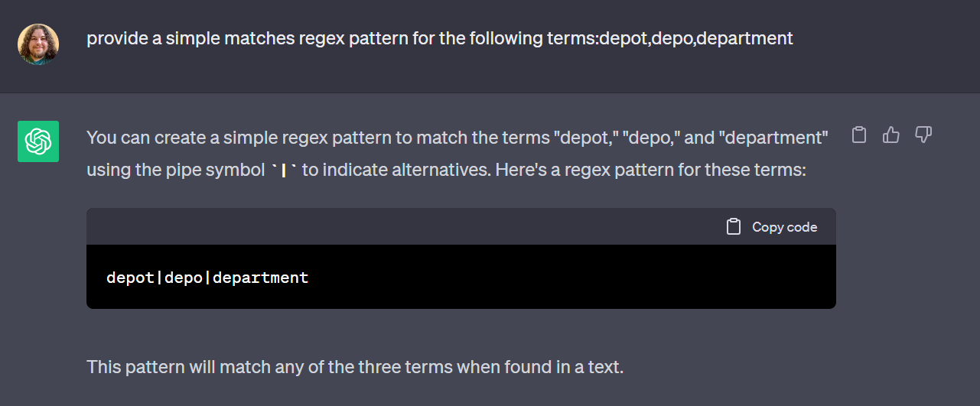Click "department" inside the black code block
980x406 pixels.
(260, 278)
